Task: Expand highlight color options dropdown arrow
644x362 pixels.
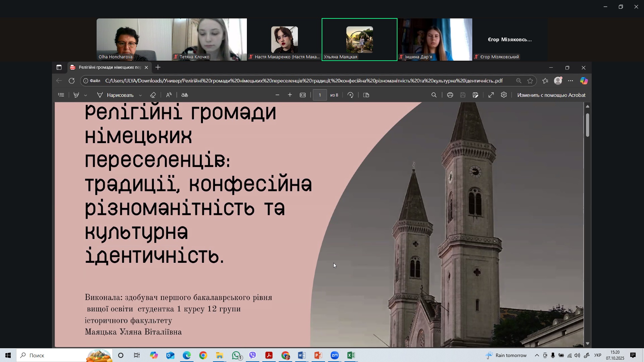Action: tap(86, 96)
